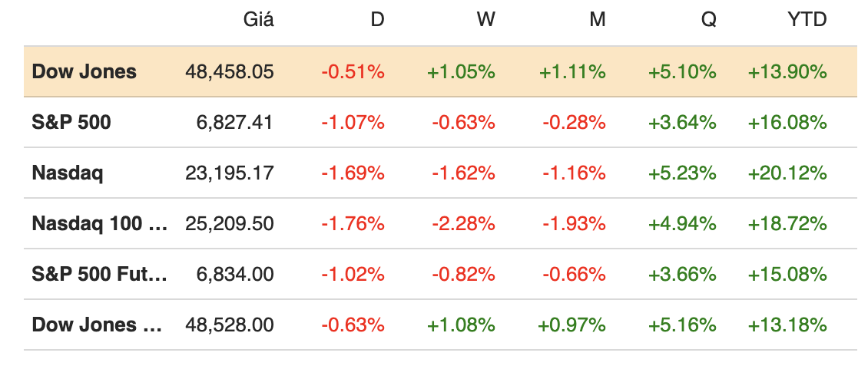Screen dimensions: 868x379
Task: Sort by daily change column D
Action: pos(377,20)
